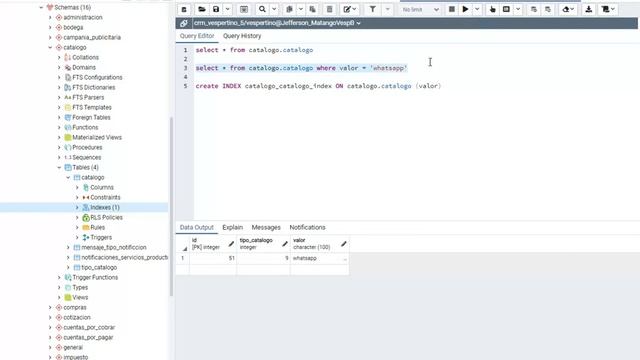Viewport: 640px width, 360px height.
Task: Run the query with the Execute play icon
Action: click(x=465, y=9)
